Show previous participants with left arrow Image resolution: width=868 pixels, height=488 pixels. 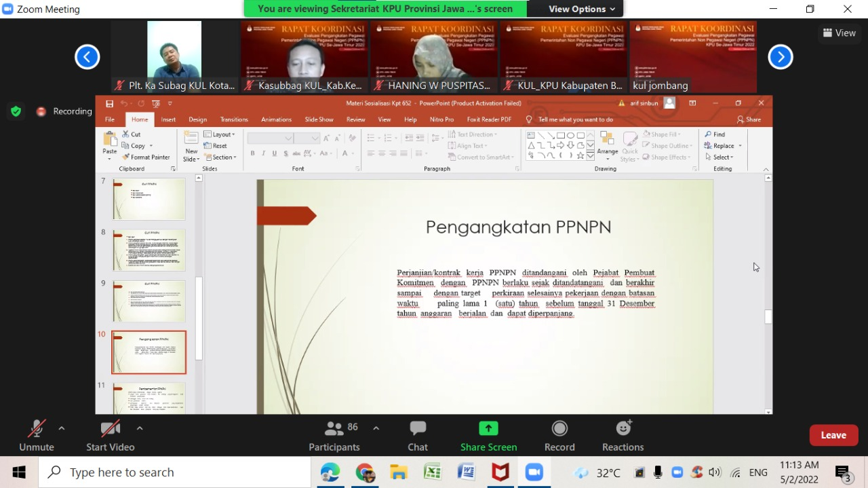point(87,57)
